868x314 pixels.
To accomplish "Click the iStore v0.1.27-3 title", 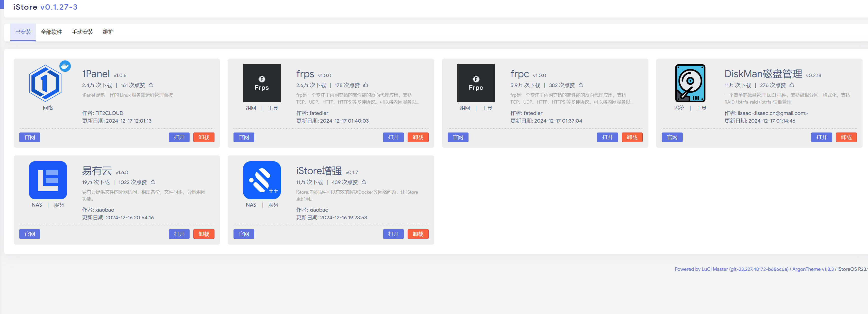I will tap(45, 7).
